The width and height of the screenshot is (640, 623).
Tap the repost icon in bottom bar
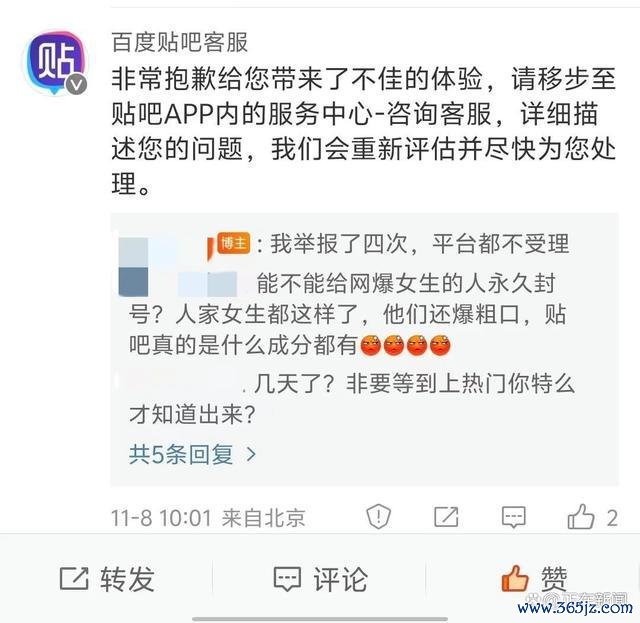click(x=74, y=578)
